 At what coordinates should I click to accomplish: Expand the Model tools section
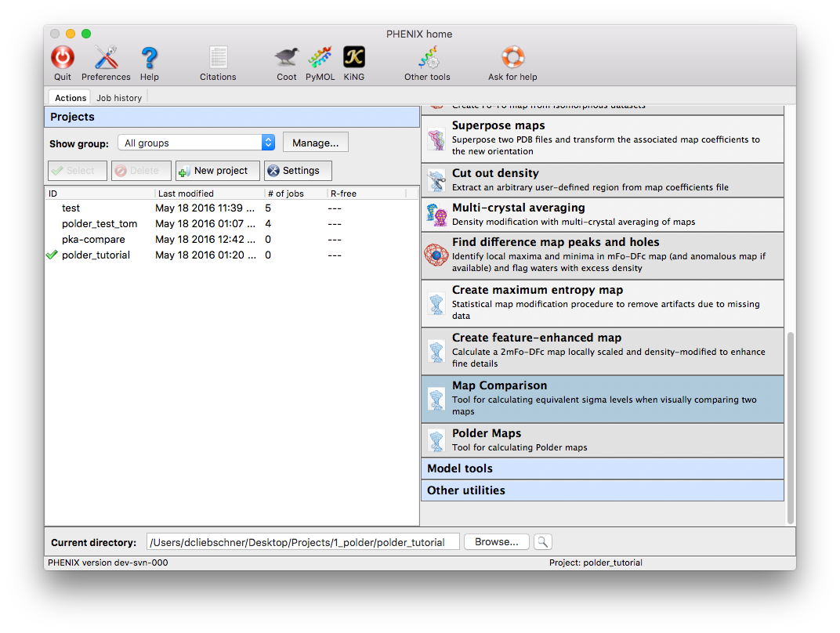602,468
